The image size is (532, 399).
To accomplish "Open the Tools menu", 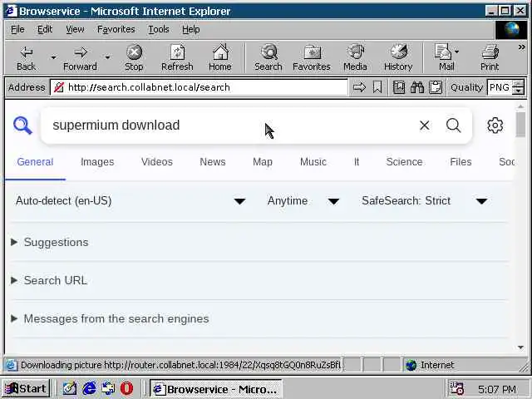I will click(x=159, y=30).
